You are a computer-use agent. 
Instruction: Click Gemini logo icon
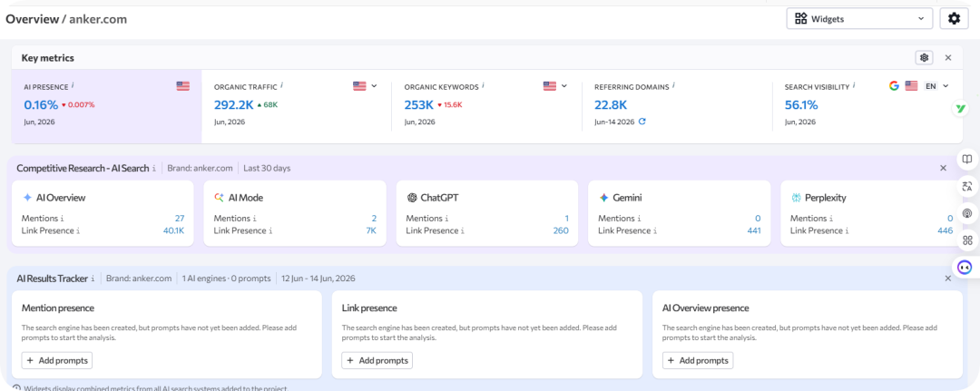(x=603, y=198)
